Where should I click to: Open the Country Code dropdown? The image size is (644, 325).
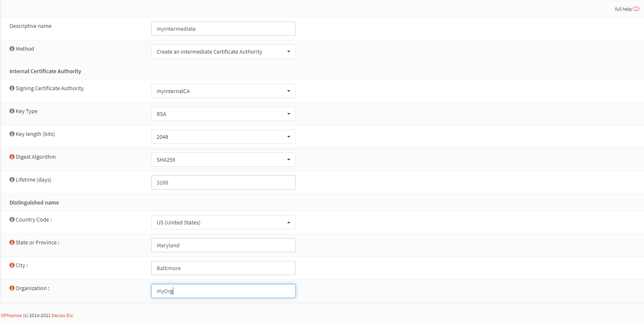[x=224, y=222]
